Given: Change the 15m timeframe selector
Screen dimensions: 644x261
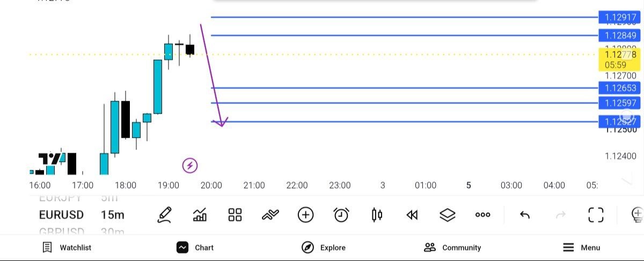Looking at the screenshot, I should pyautogui.click(x=112, y=215).
